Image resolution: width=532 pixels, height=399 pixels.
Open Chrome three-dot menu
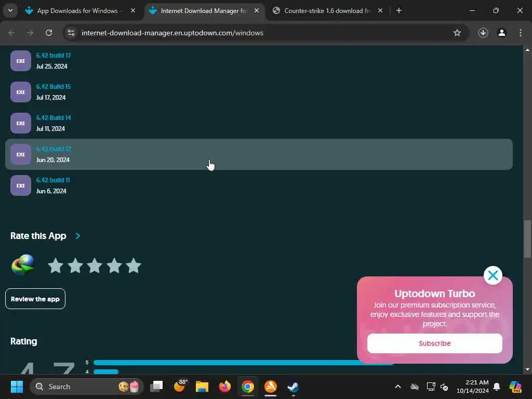521,33
